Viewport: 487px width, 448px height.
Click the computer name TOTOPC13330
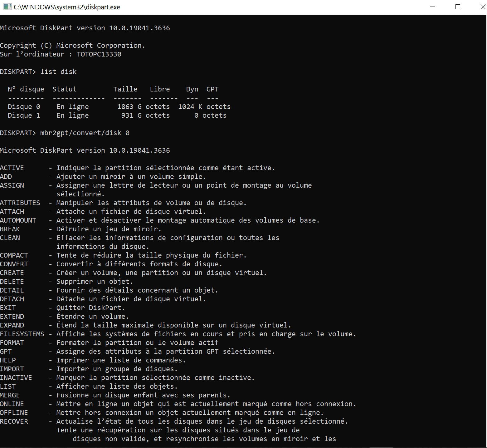[99, 54]
